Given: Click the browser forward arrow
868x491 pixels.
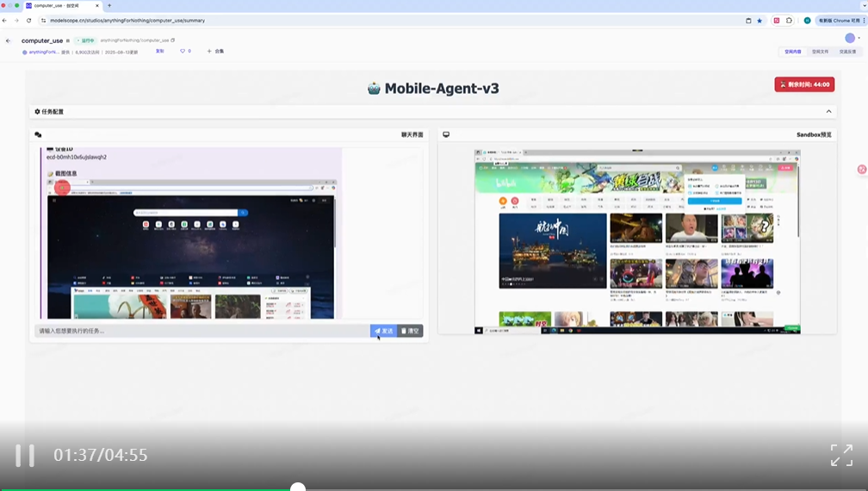Looking at the screenshot, I should pos(16,21).
